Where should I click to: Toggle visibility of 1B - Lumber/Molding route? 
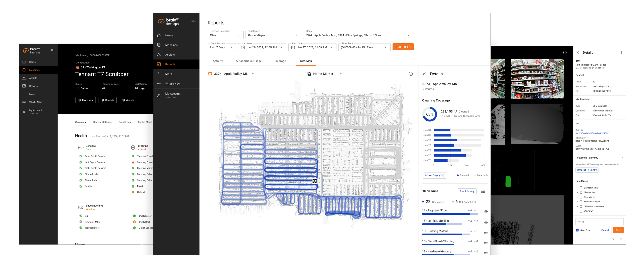pos(486,223)
